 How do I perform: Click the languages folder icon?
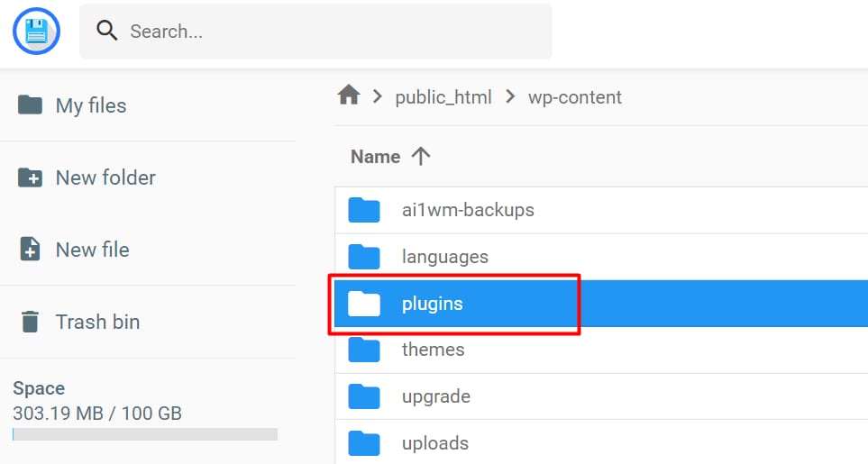click(364, 257)
